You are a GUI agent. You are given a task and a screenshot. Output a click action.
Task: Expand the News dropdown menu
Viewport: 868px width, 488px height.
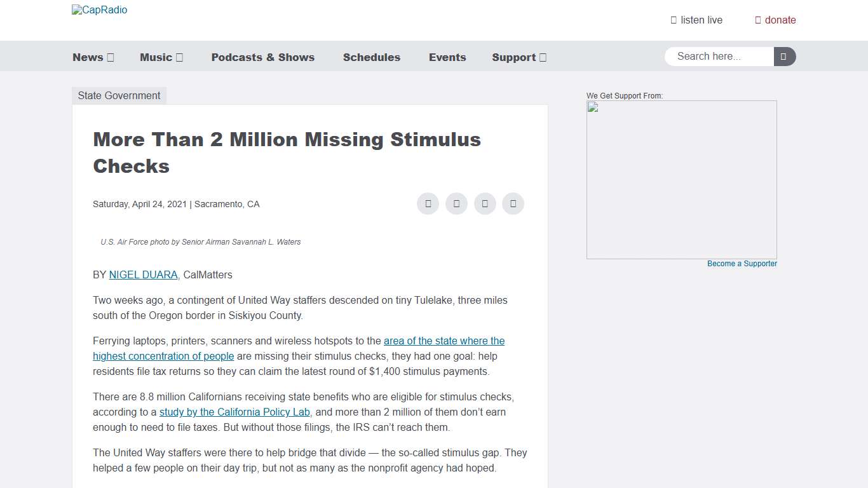pos(93,57)
